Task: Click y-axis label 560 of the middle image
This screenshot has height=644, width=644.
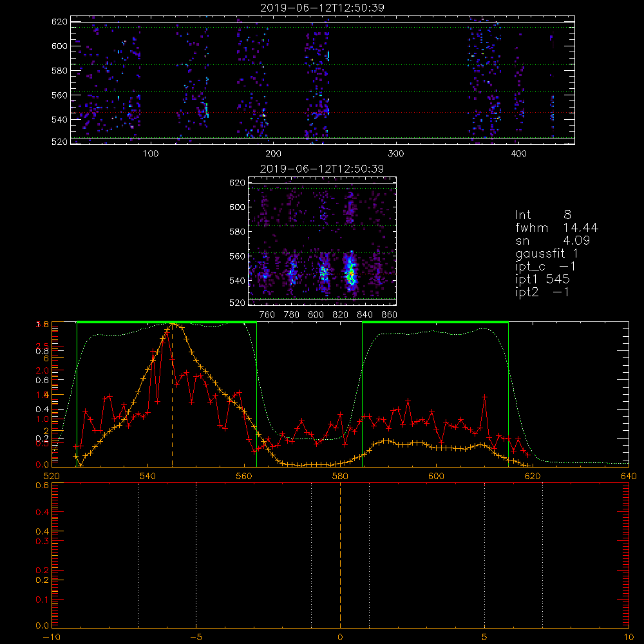Action: (237, 256)
